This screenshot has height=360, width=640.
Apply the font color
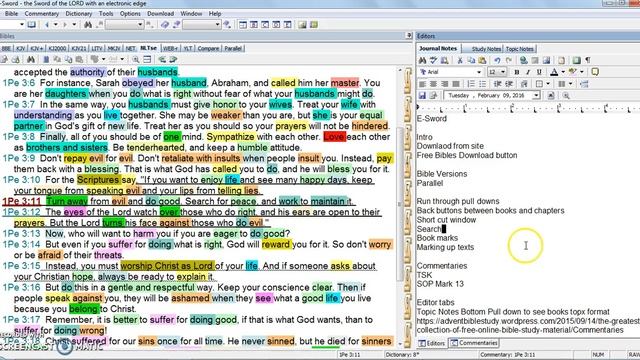pyautogui.click(x=554, y=72)
